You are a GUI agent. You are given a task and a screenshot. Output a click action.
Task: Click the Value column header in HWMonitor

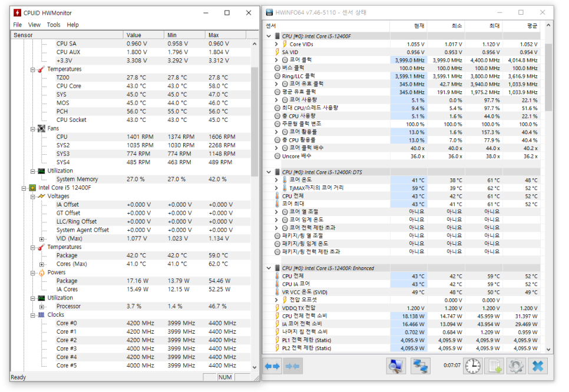143,35
